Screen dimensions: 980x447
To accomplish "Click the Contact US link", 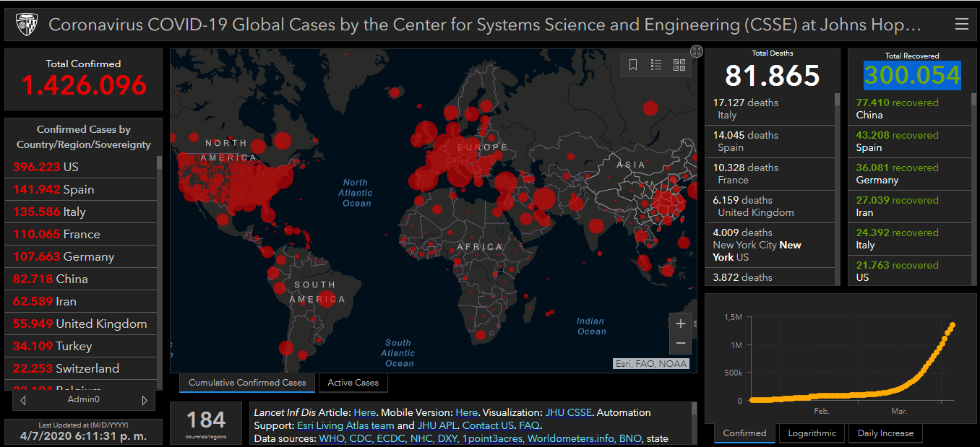I will coord(488,425).
